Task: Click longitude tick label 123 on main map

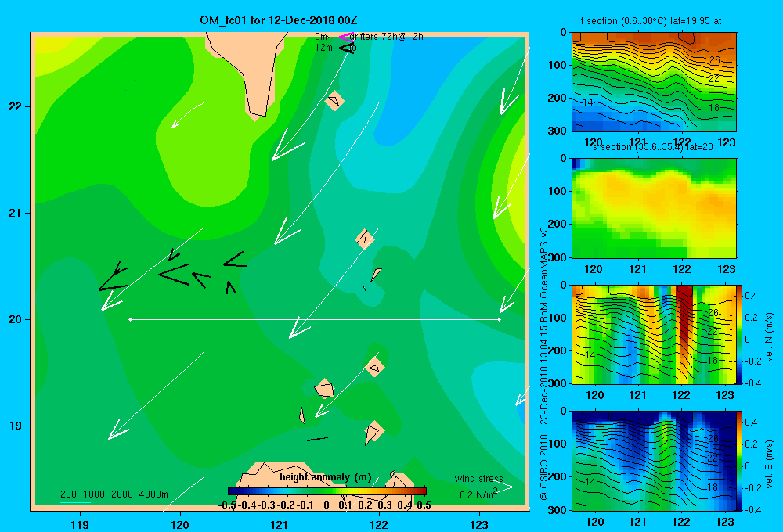Action: pyautogui.click(x=479, y=524)
